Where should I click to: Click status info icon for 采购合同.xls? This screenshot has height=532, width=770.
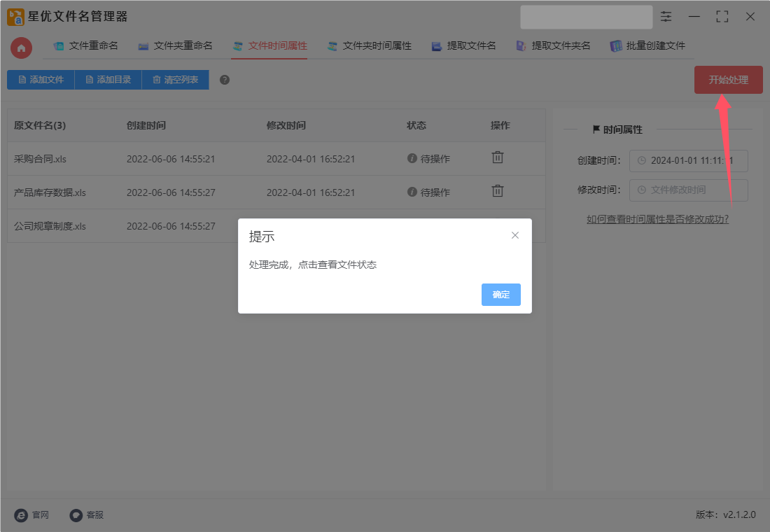coord(412,158)
